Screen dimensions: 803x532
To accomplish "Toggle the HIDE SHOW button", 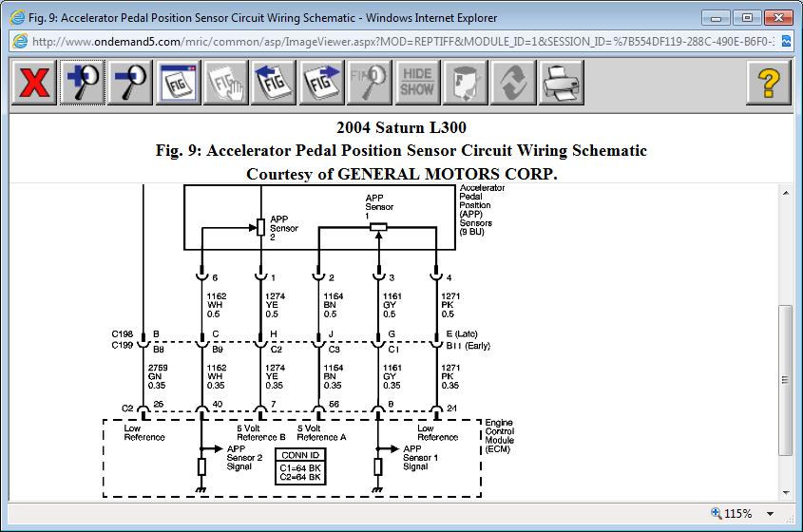I will (x=417, y=83).
